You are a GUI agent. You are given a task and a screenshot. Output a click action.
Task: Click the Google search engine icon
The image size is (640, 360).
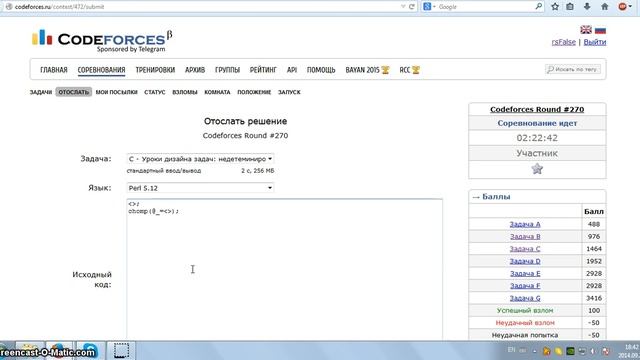point(427,7)
